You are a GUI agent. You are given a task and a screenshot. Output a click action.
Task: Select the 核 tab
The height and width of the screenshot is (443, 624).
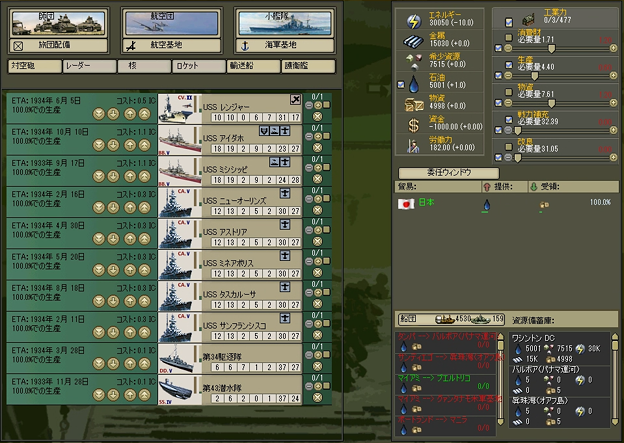(144, 66)
